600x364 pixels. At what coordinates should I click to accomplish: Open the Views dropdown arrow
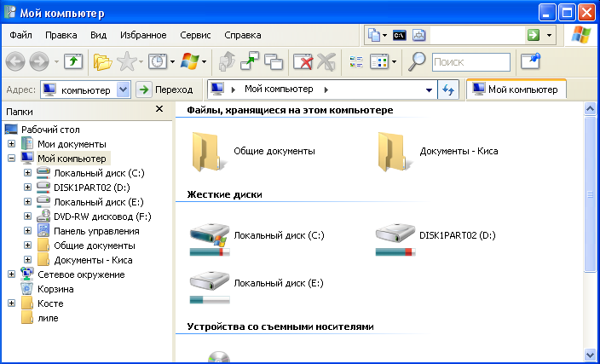pyautogui.click(x=394, y=61)
